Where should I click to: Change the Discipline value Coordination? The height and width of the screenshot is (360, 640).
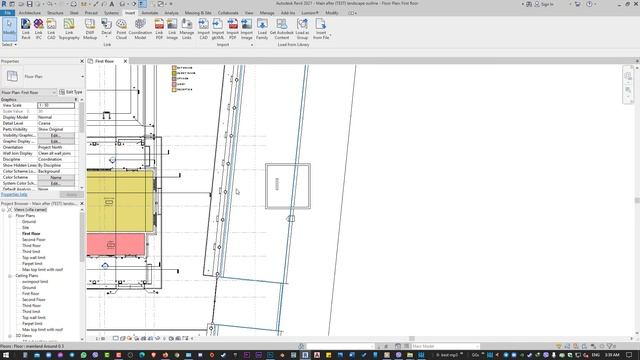[x=56, y=159]
